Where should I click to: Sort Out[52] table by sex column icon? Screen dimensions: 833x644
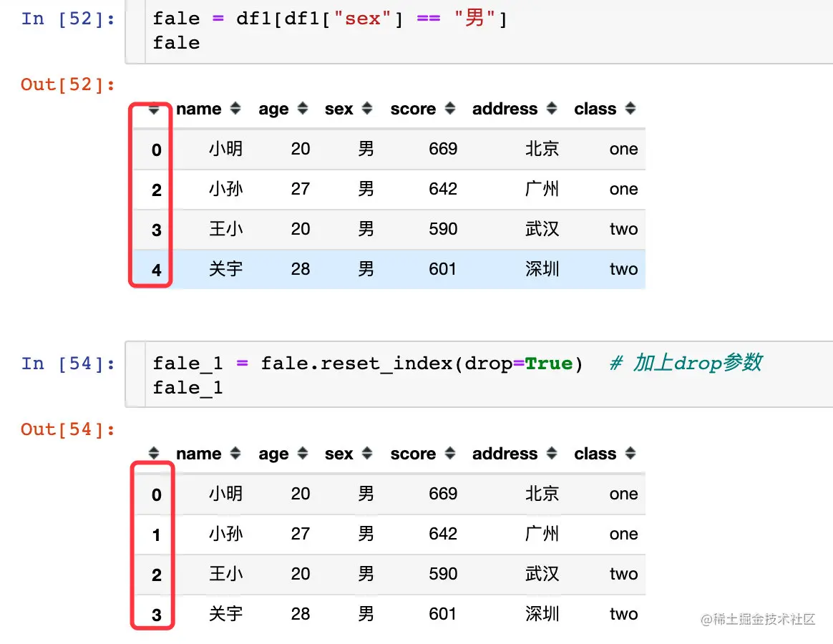pyautogui.click(x=367, y=109)
